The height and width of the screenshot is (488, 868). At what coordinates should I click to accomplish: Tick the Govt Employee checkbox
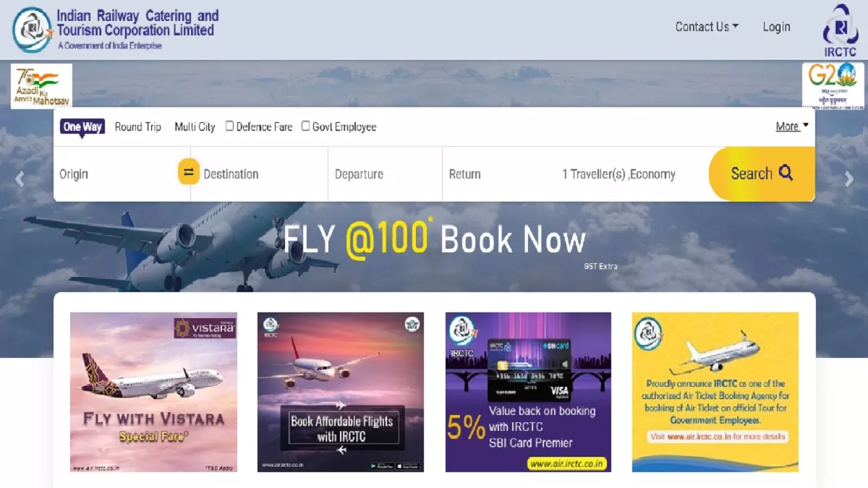pos(305,126)
